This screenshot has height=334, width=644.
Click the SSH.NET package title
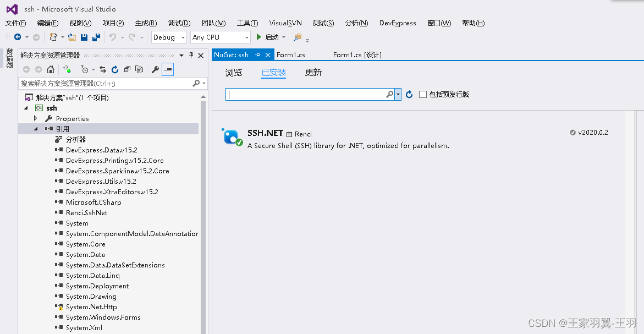[265, 133]
